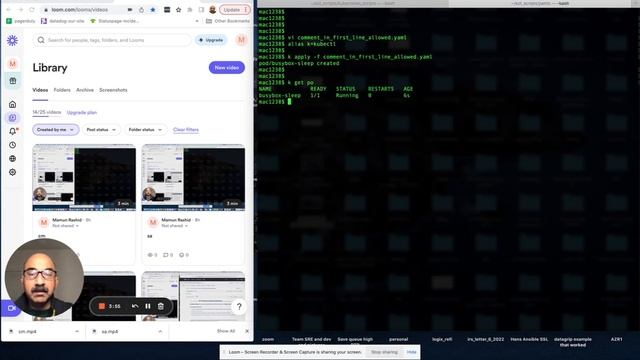Image resolution: width=640 pixels, height=360 pixels.
Task: Switch to the Folders tab
Action: pos(62,90)
